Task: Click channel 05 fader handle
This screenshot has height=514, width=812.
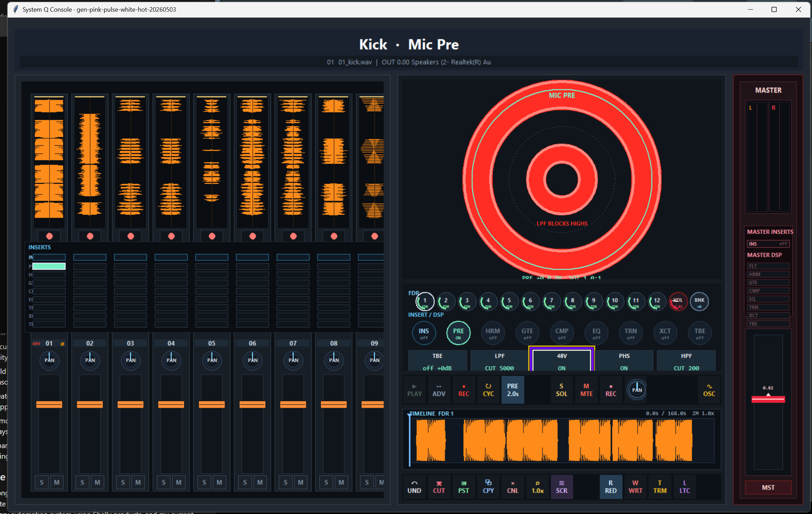Action: 212,404
